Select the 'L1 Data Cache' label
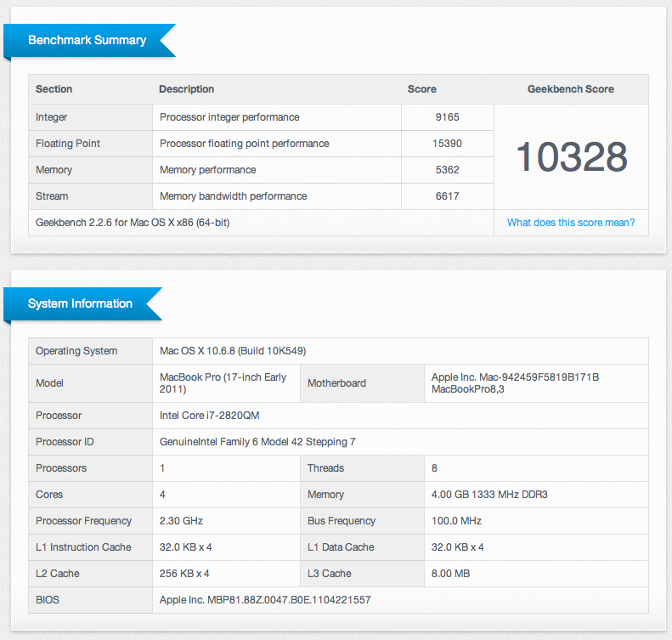The image size is (672, 640). coord(341,547)
